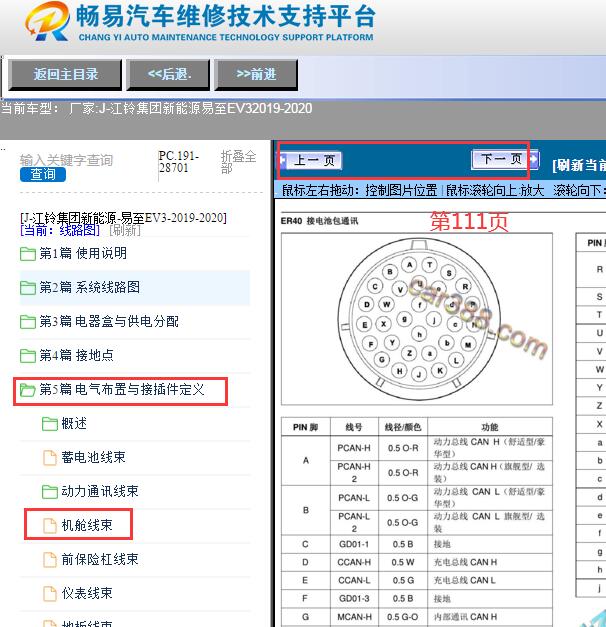Select table cell PCAN-H 2
The width and height of the screenshot is (606, 627).
pyautogui.click(x=354, y=473)
